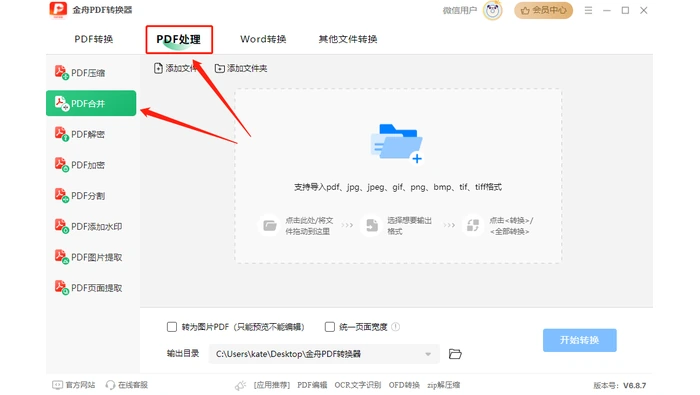Image resolution: width=700 pixels, height=395 pixels.
Task: Click the 输出目录 label
Action: pyautogui.click(x=183, y=353)
